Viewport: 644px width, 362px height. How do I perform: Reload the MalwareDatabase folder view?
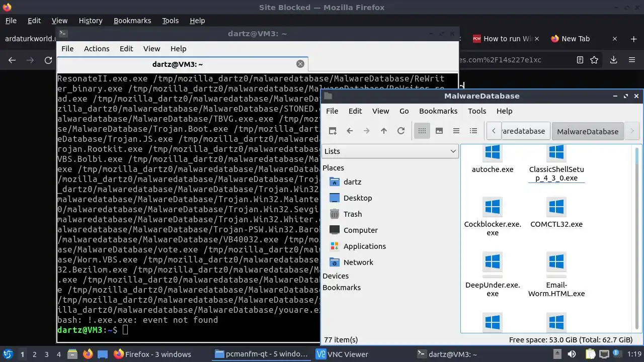pos(401,131)
